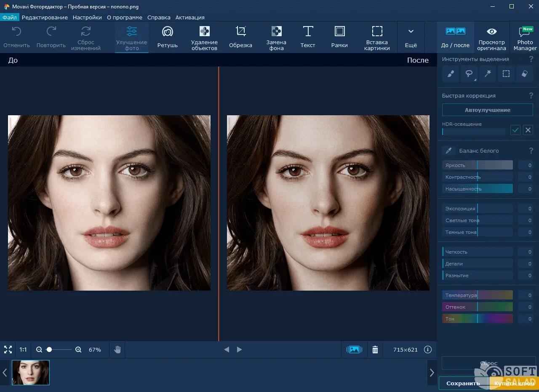
Task: Open Background Replacement (Замена фона) tool
Action: pos(276,37)
